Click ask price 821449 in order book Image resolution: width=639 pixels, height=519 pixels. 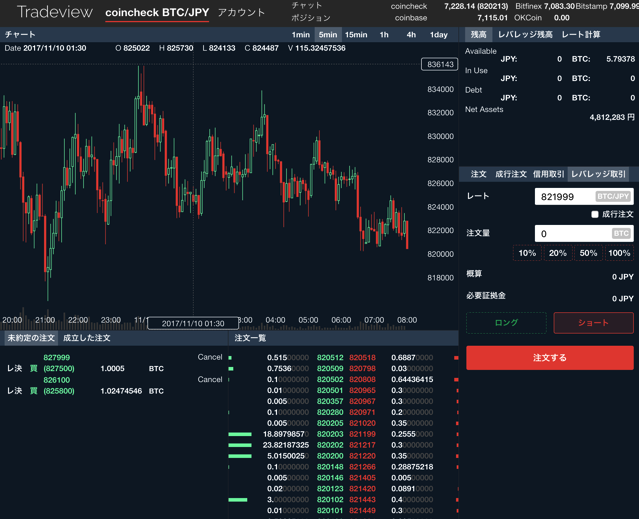point(362,511)
